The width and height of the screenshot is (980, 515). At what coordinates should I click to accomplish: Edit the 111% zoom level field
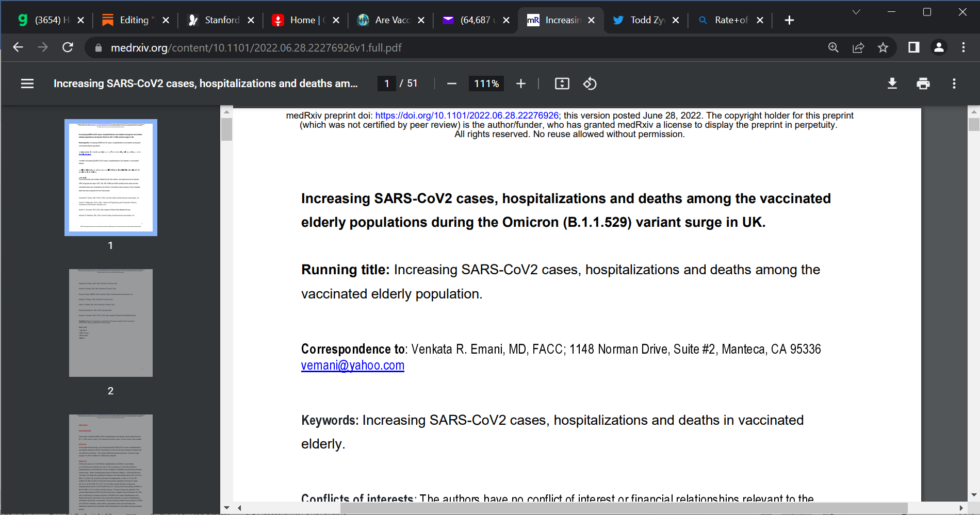point(486,84)
